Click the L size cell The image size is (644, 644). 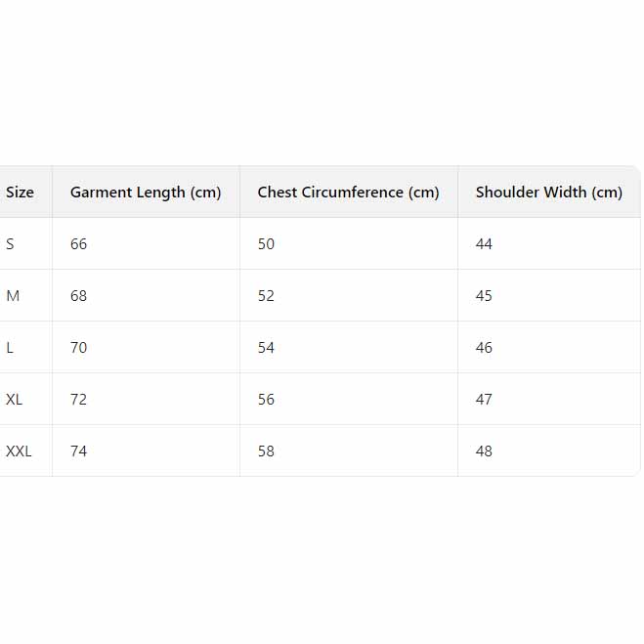coord(10,348)
